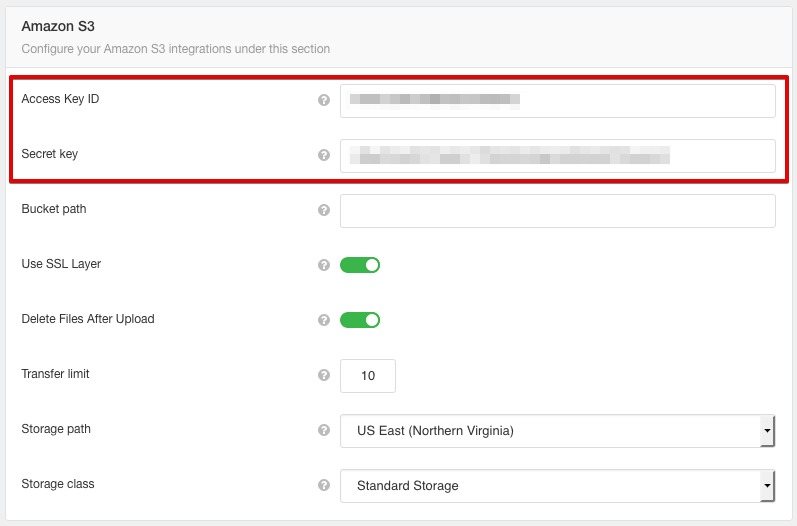Click the 'Bucket path' label
Viewport: 797px width, 526px height.
pos(54,209)
